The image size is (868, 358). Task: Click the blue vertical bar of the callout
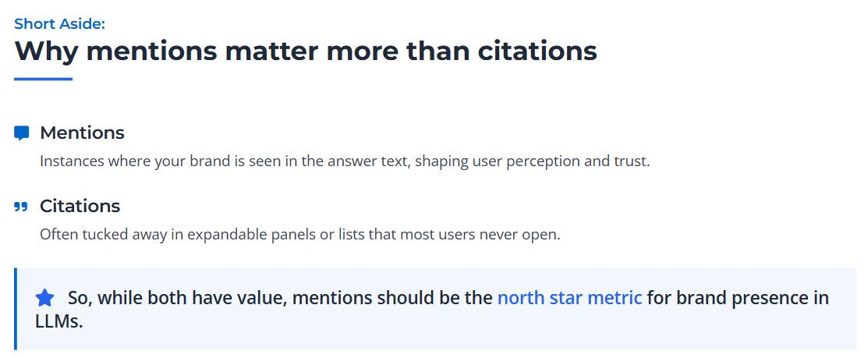tap(16, 309)
